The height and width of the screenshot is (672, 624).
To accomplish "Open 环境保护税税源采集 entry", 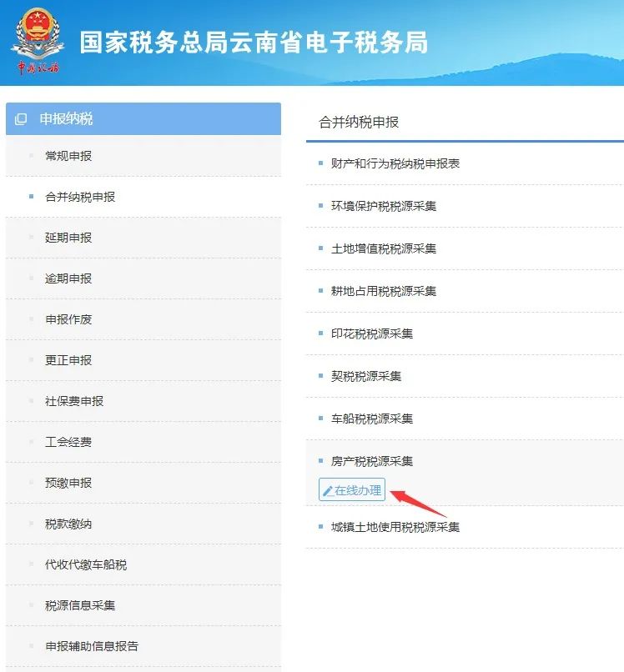I will pos(384,206).
